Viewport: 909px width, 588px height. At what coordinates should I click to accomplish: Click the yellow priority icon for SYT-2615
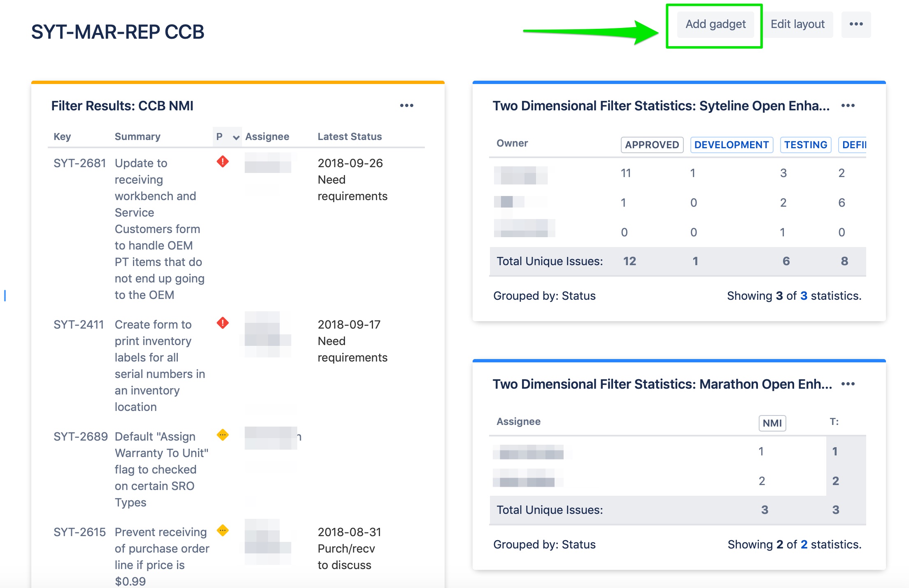tap(223, 530)
